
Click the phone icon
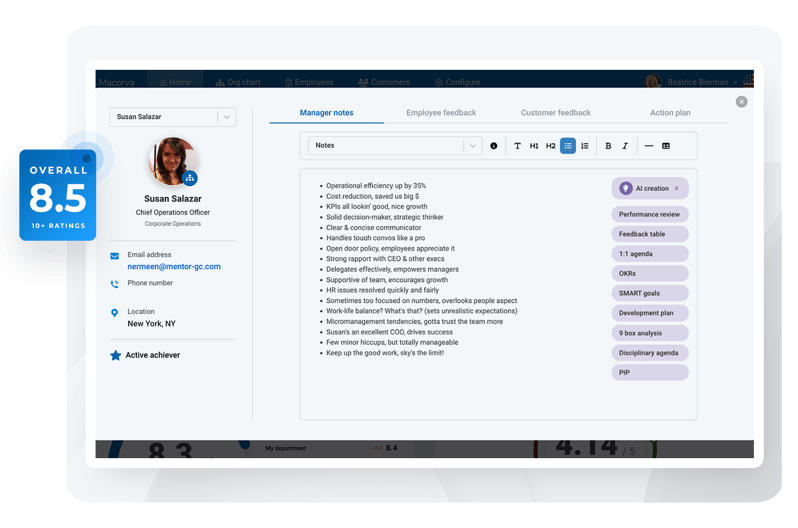pos(115,284)
